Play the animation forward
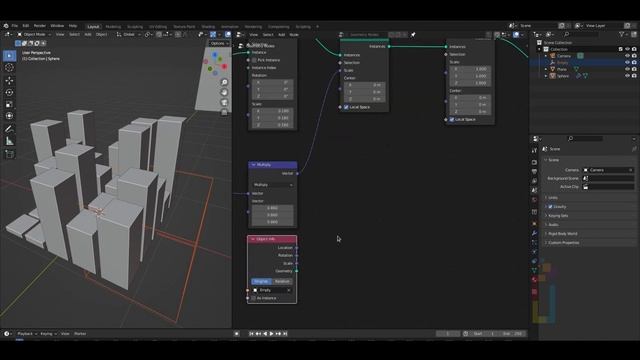Image resolution: width=640 pixels, height=360 pixels. (271, 333)
